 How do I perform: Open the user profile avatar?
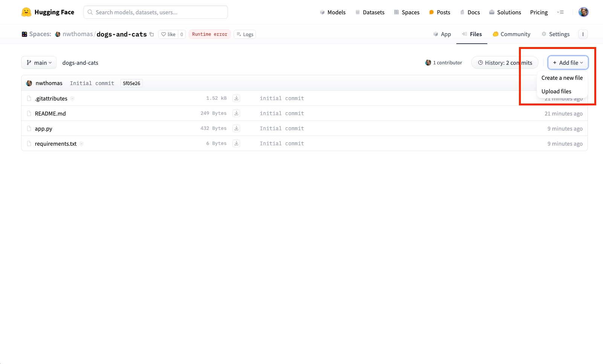coord(583,12)
